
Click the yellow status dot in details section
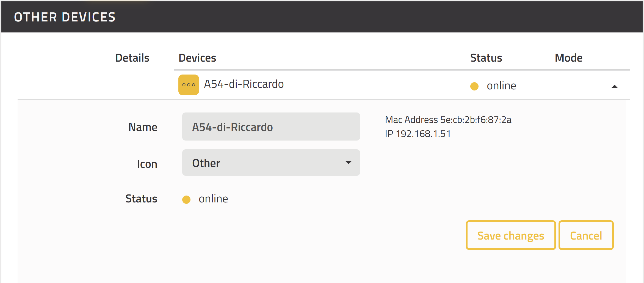186,199
